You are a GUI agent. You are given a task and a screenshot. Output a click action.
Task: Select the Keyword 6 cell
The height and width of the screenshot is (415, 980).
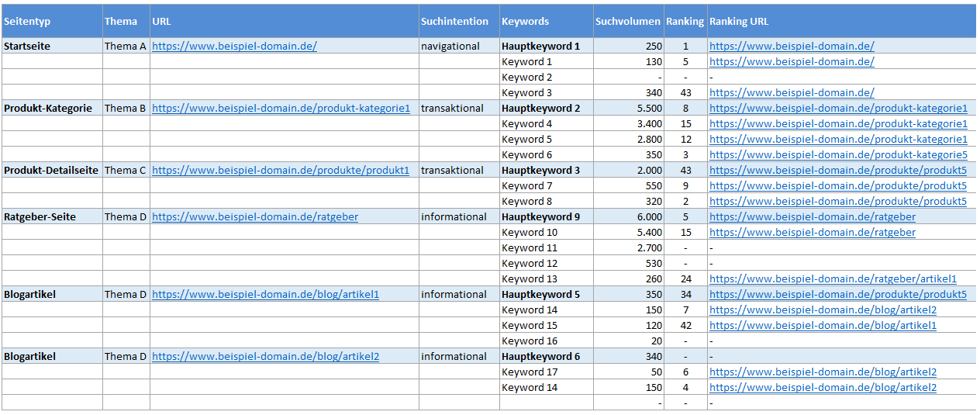tap(547, 154)
